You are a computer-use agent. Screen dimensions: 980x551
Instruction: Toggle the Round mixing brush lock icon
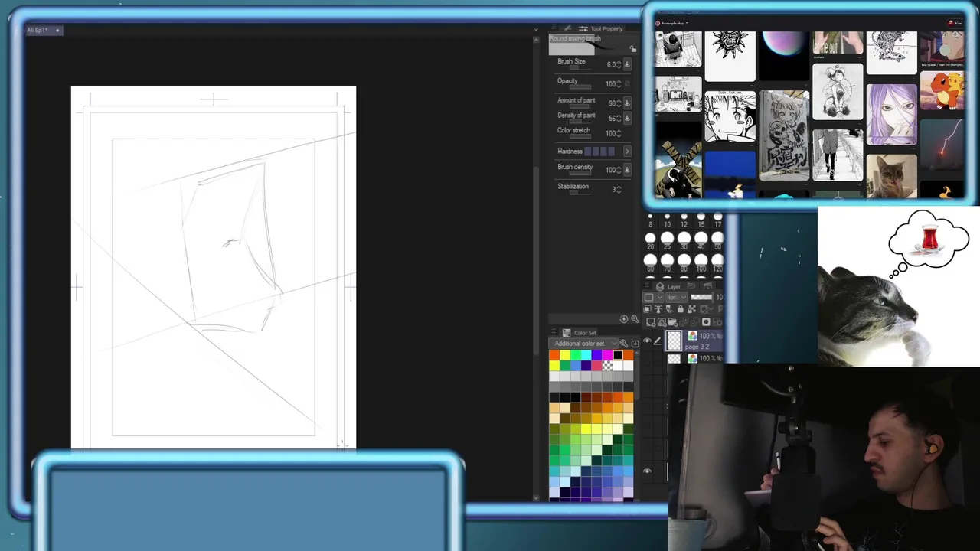click(632, 49)
